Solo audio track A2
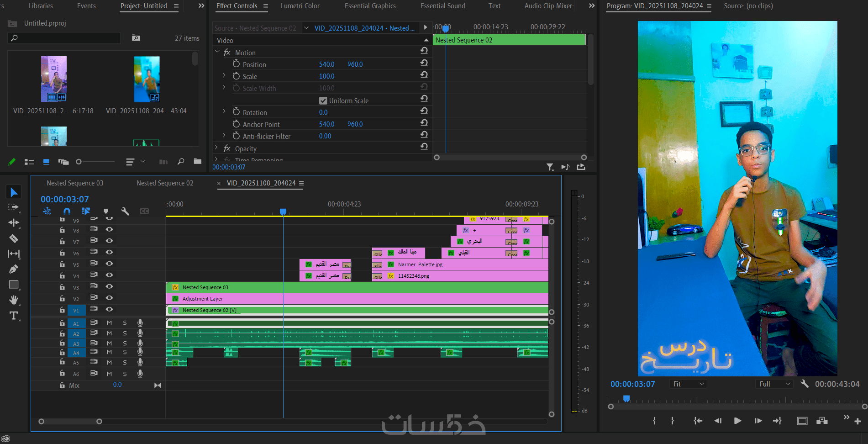Viewport: 868px width, 444px height. click(125, 333)
